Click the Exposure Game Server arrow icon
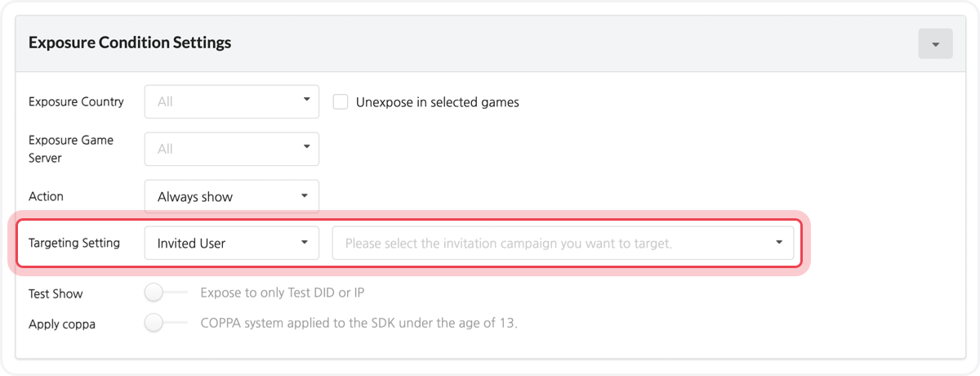 point(305,147)
